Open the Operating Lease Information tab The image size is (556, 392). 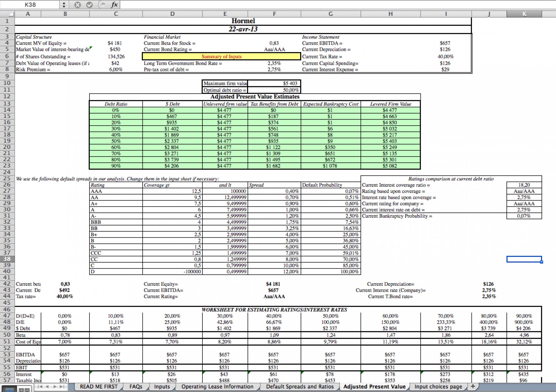217,386
